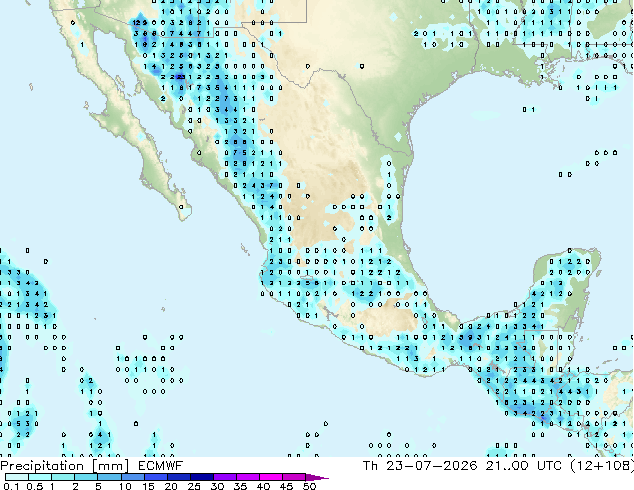Click the date text 'Th 23-07-2026'

click(420, 466)
